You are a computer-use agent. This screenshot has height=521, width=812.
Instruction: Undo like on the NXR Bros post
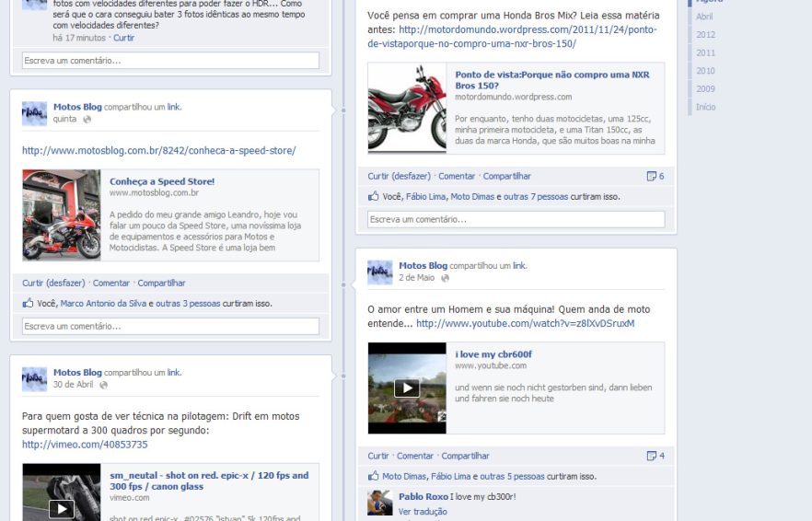[x=399, y=176]
